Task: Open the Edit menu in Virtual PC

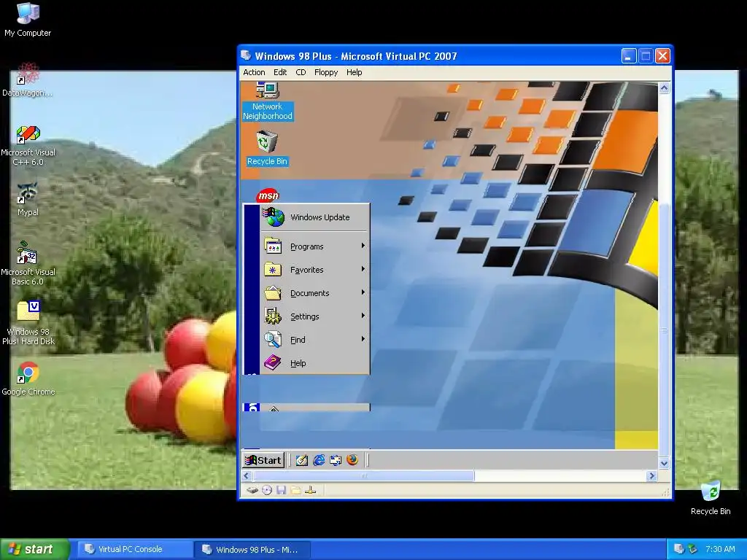Action: 280,72
